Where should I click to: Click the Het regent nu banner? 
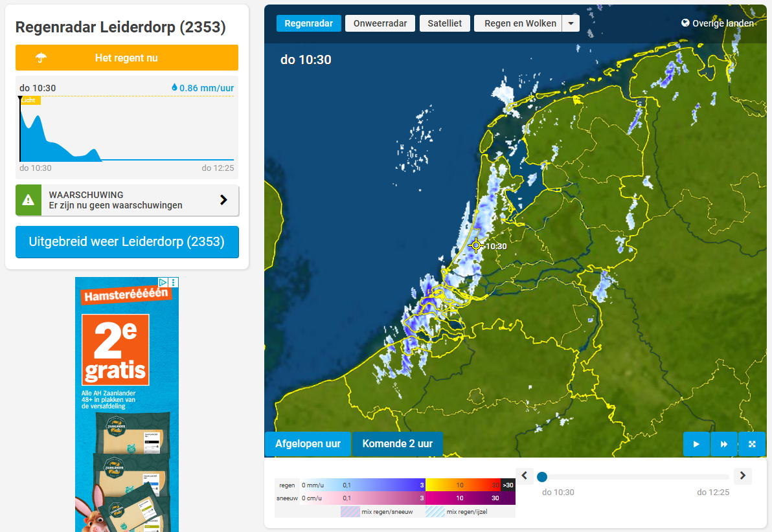[x=127, y=58]
